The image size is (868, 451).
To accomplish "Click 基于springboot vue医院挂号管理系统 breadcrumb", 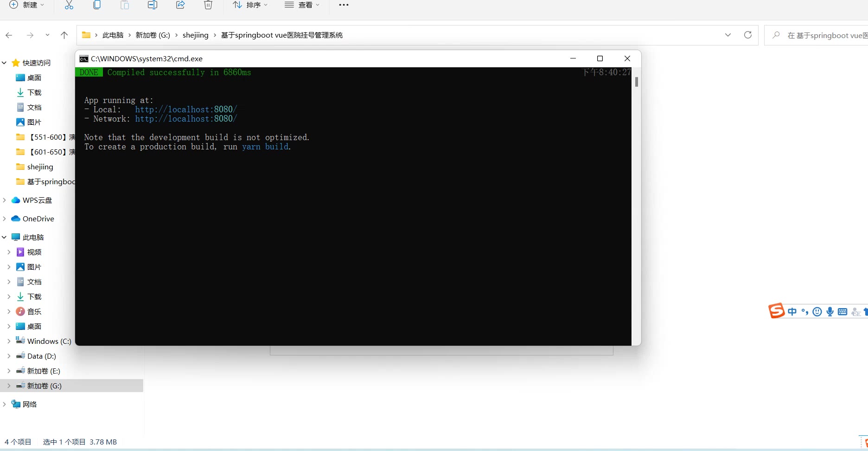I will pos(282,35).
